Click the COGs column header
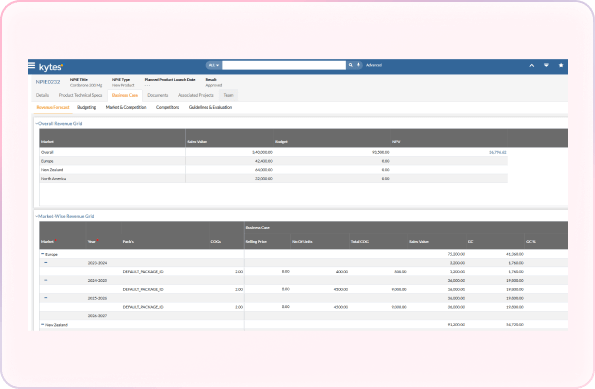Image resolution: width=595 pixels, height=389 pixels. click(216, 241)
